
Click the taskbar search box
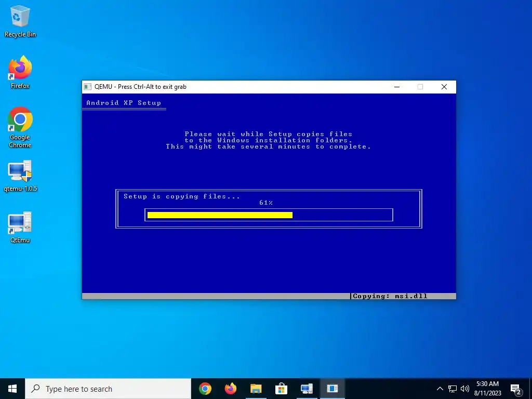coord(108,389)
